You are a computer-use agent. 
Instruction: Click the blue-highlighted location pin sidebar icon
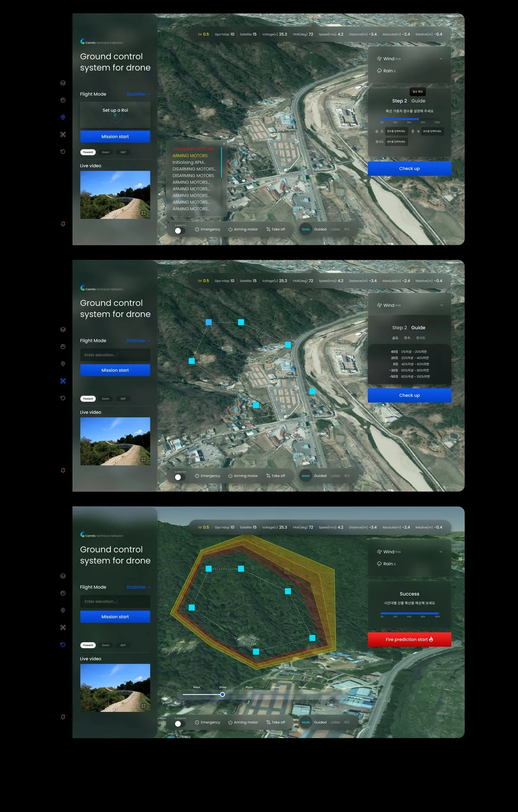point(63,117)
